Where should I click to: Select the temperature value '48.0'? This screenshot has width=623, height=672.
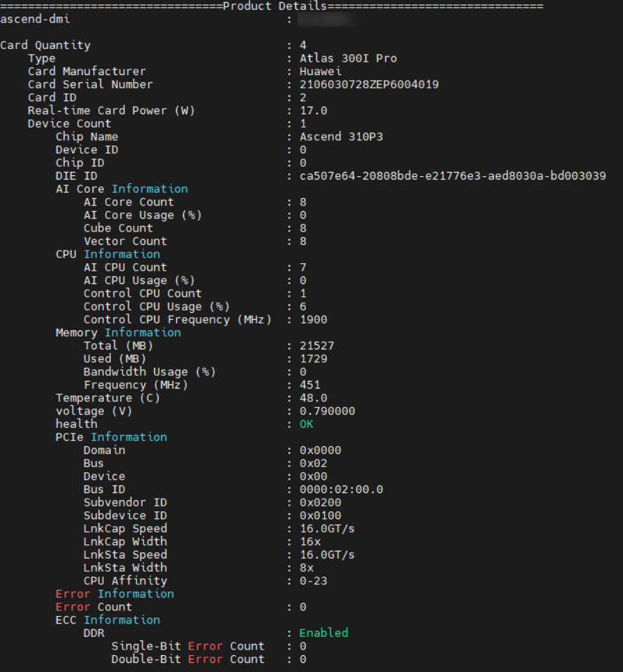pyautogui.click(x=314, y=398)
